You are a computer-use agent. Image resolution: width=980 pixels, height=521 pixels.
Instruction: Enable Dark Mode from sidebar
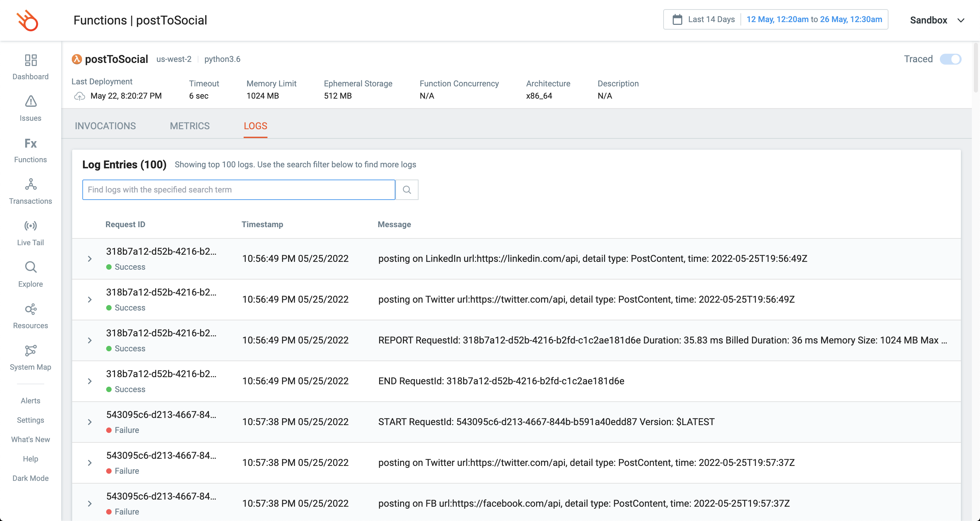coord(30,478)
